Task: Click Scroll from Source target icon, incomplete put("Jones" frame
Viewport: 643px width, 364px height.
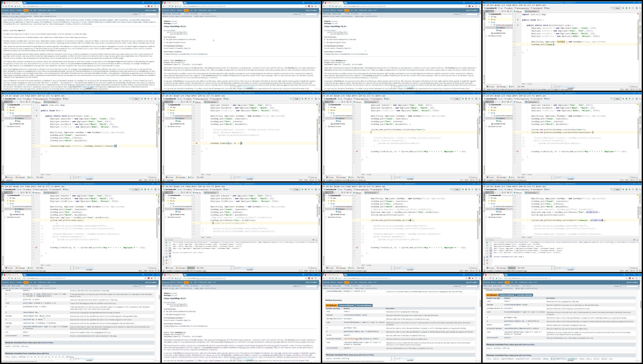Action: [x=502, y=11]
